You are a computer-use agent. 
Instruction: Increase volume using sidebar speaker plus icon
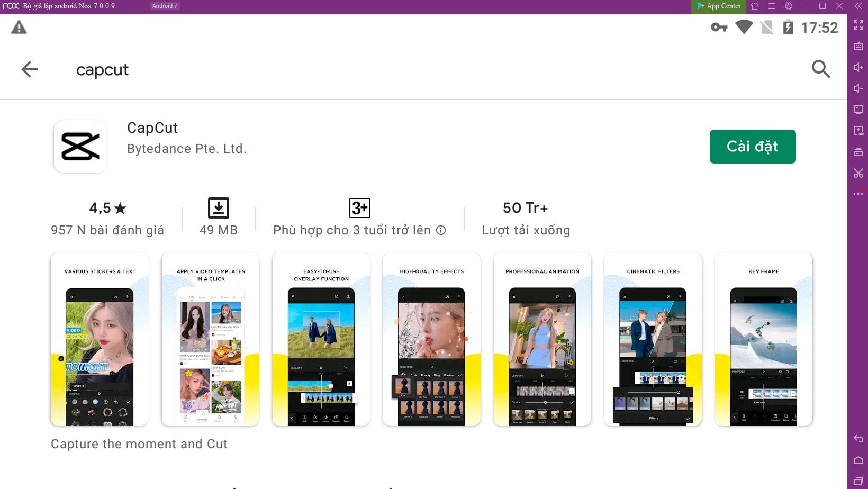point(858,67)
